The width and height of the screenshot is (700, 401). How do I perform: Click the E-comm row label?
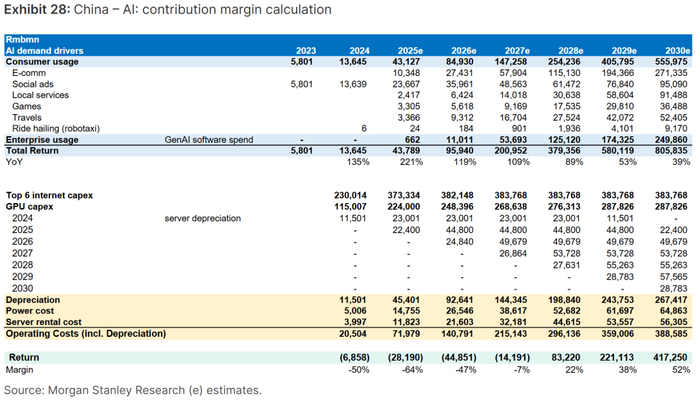[30, 74]
